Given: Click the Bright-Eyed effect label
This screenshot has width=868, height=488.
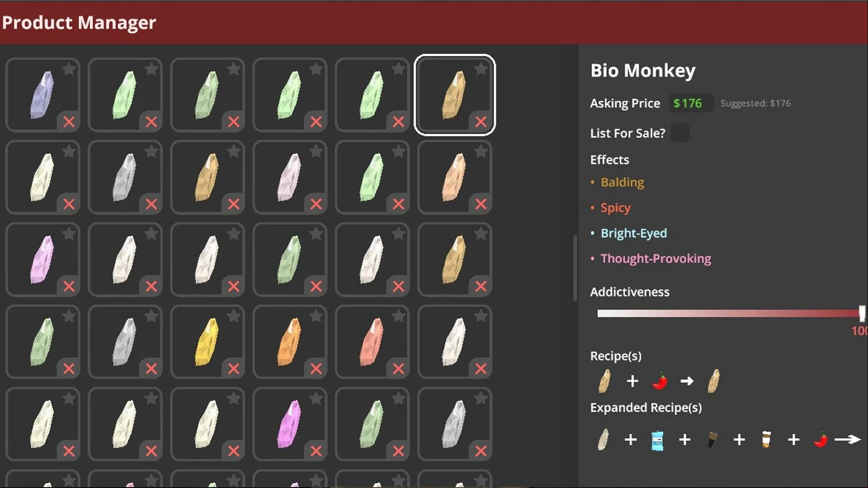Looking at the screenshot, I should (x=633, y=233).
